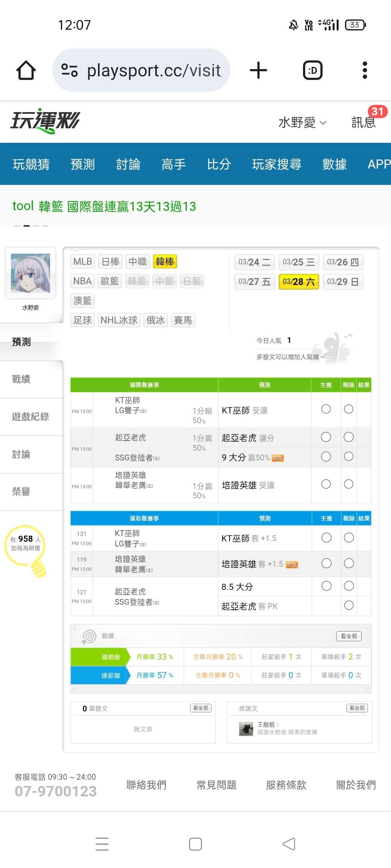Choose the MLB league button
This screenshot has height=868, width=391.
pyautogui.click(x=83, y=261)
